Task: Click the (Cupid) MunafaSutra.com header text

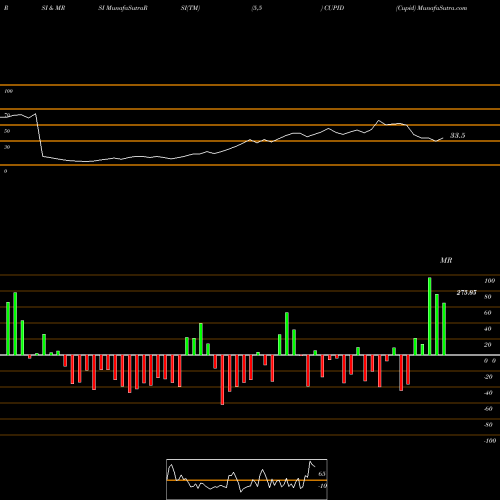Action: pyautogui.click(x=431, y=8)
